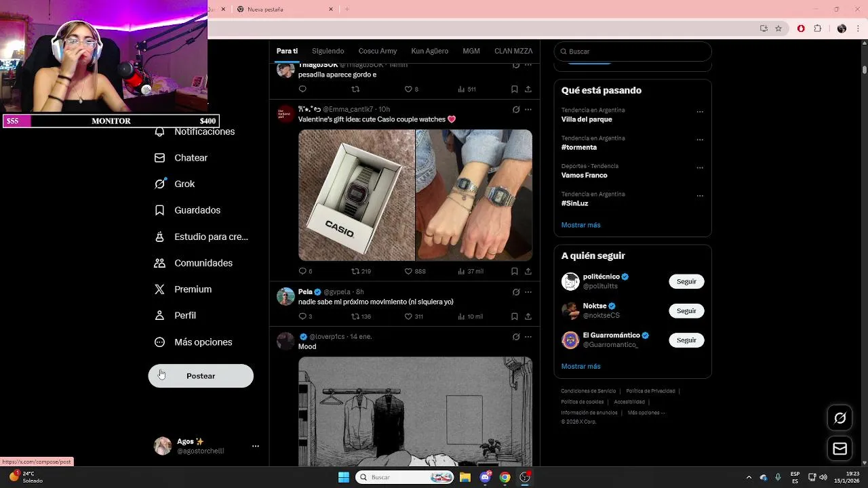Open Notificaciones in the sidebar
The width and height of the screenshot is (868, 488).
click(x=194, y=131)
